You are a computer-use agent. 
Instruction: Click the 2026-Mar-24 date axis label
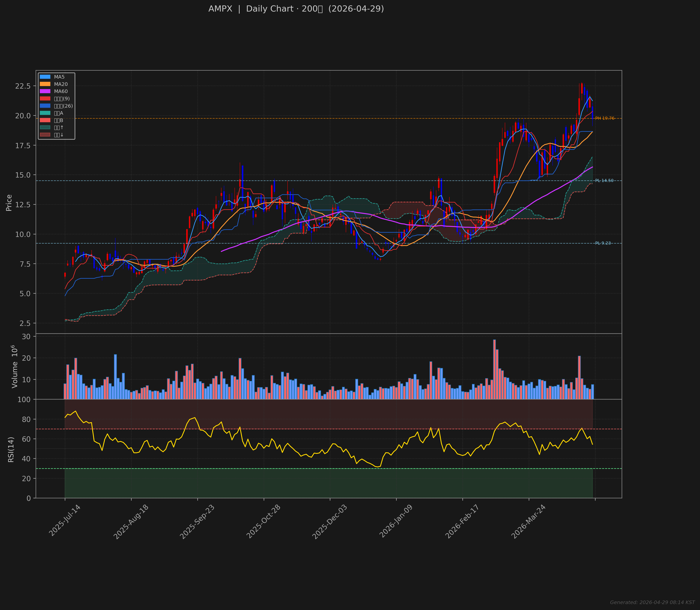pyautogui.click(x=528, y=522)
